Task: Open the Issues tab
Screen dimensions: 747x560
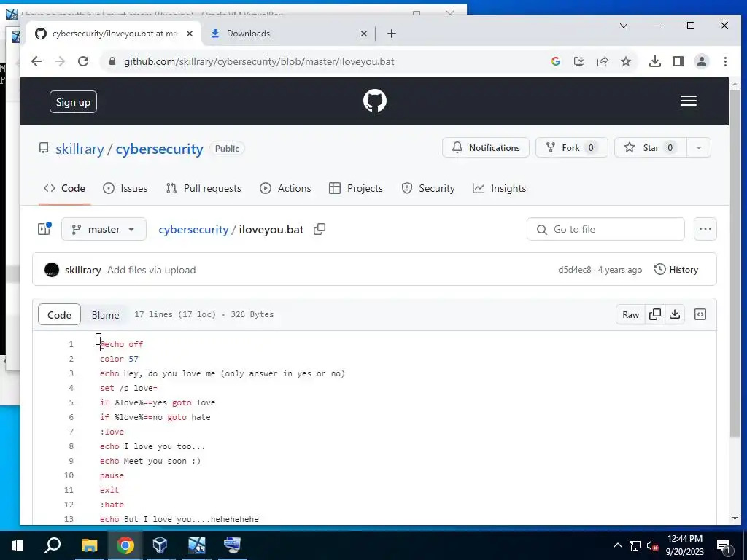Action: tap(125, 189)
